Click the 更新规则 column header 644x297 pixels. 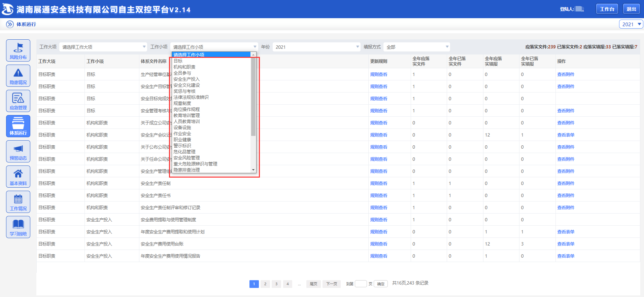[379, 61]
